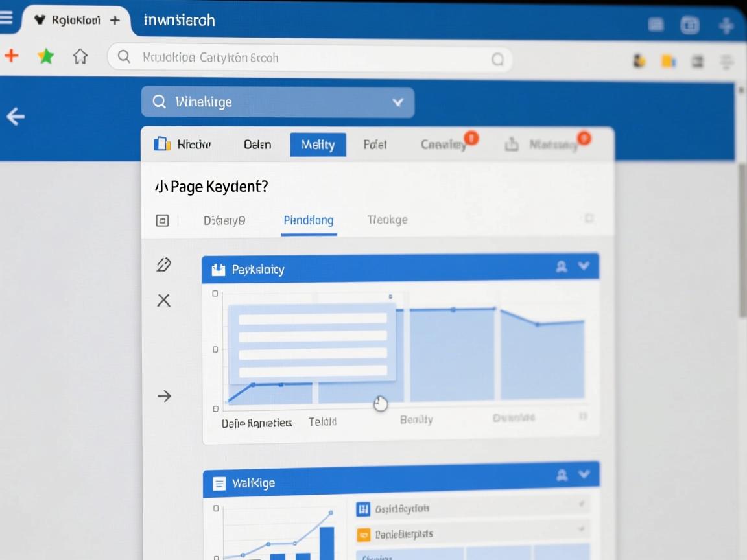Open the new tab plus button

point(115,20)
